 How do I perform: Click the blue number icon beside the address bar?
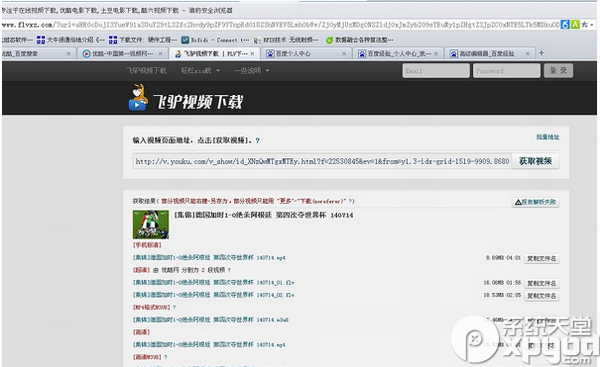tap(565, 25)
